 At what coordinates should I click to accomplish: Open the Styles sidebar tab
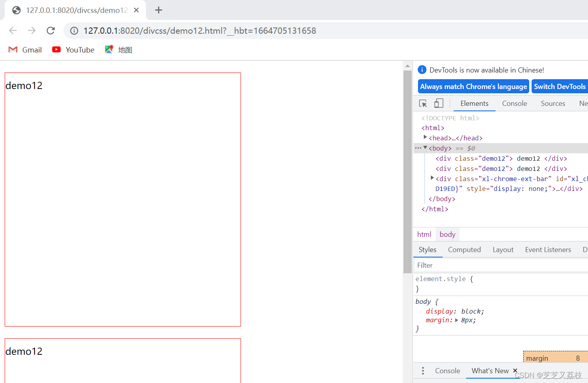[427, 250]
